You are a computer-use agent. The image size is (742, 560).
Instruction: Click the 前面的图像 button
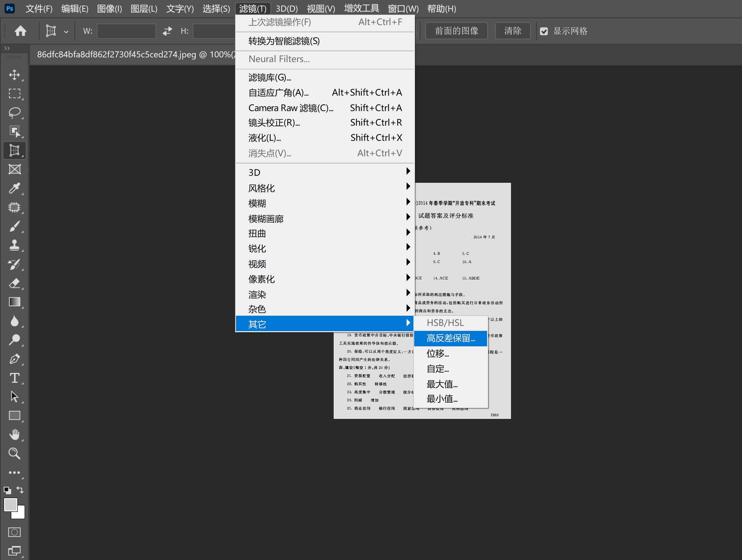pos(456,31)
